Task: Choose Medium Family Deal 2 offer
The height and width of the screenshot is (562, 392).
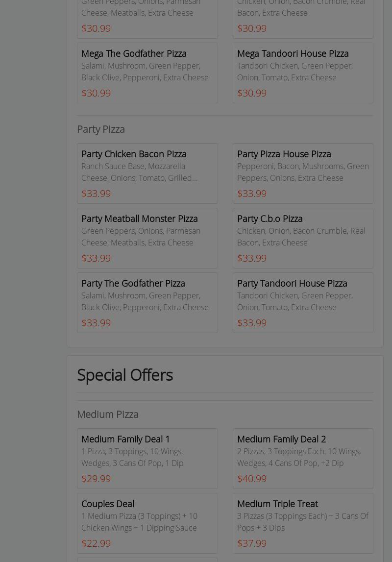Action: point(281,439)
